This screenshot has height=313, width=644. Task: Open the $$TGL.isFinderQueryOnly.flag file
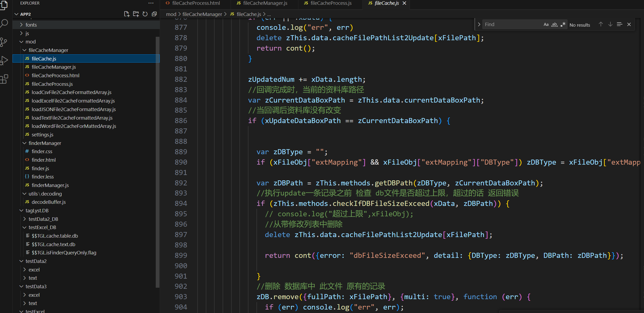(86, 253)
